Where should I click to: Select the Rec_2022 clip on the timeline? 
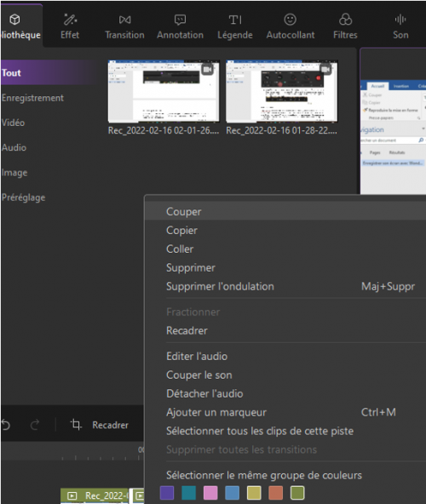[x=95, y=495]
